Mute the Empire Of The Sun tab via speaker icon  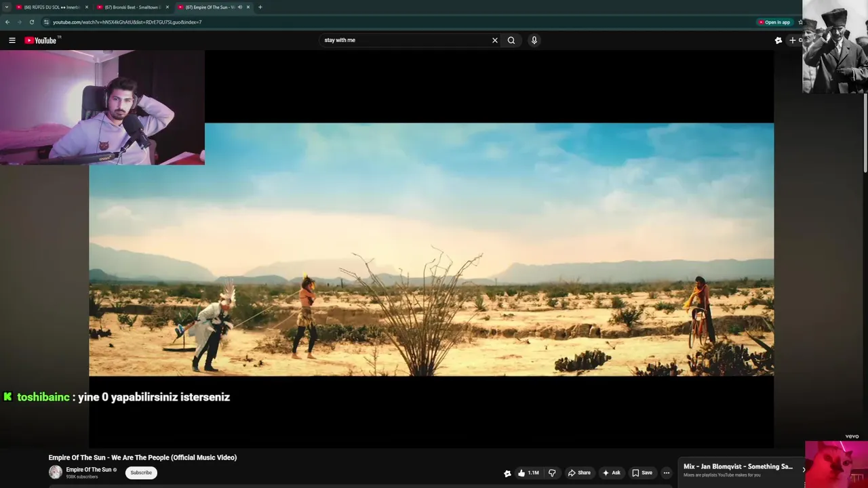click(240, 7)
